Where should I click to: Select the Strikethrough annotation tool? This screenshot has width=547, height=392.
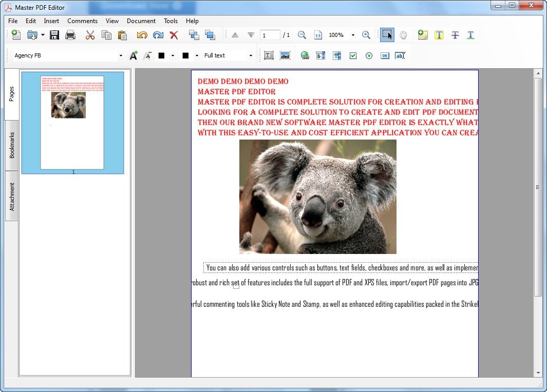tap(455, 35)
